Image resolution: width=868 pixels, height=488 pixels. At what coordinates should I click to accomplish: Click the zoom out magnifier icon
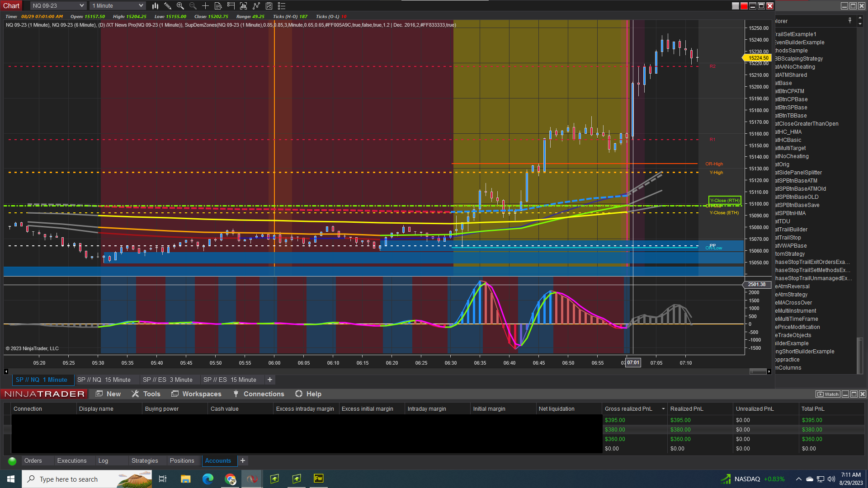coord(193,6)
